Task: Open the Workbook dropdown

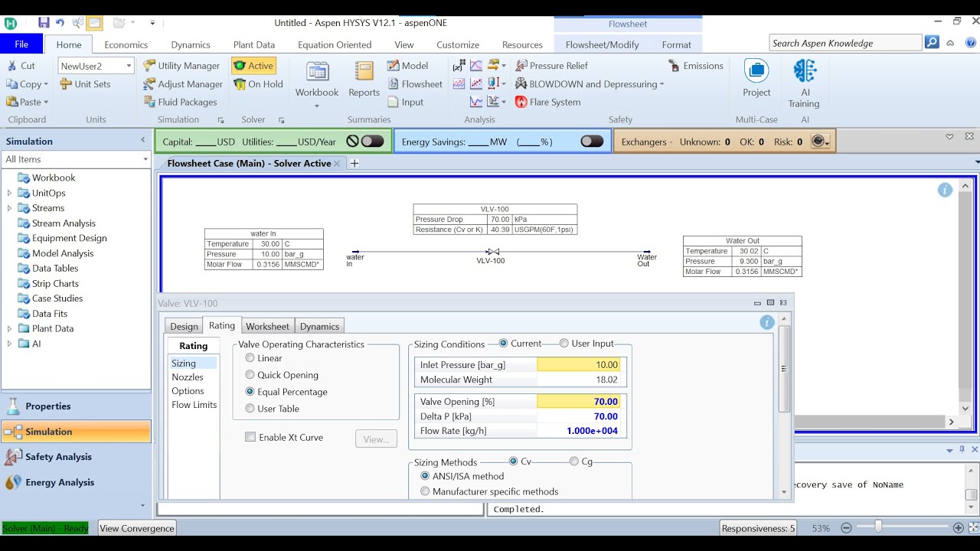Action: click(x=317, y=106)
